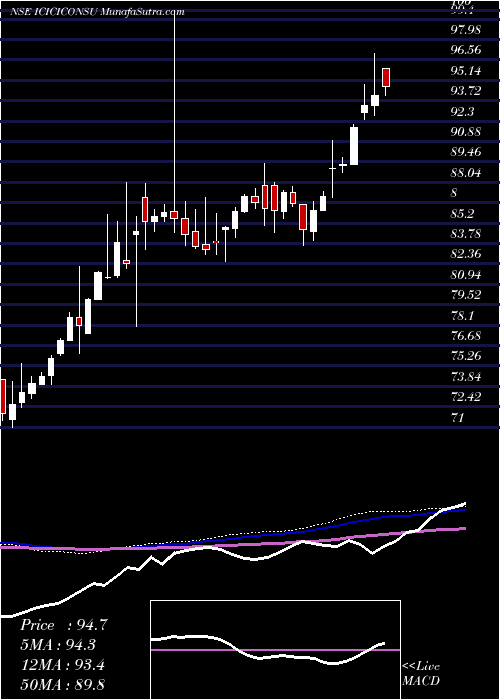Click the 78.1 price axis label
This screenshot has width=500, height=700.
(462, 316)
